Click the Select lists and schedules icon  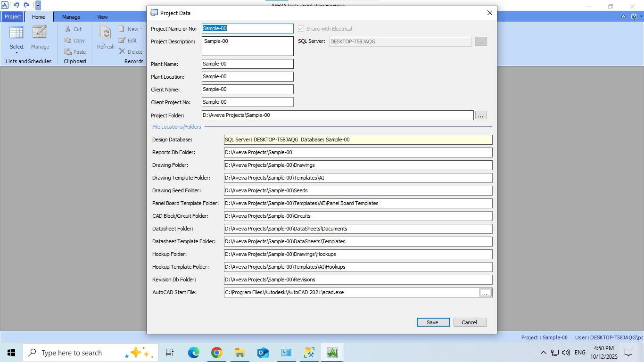[x=17, y=33]
